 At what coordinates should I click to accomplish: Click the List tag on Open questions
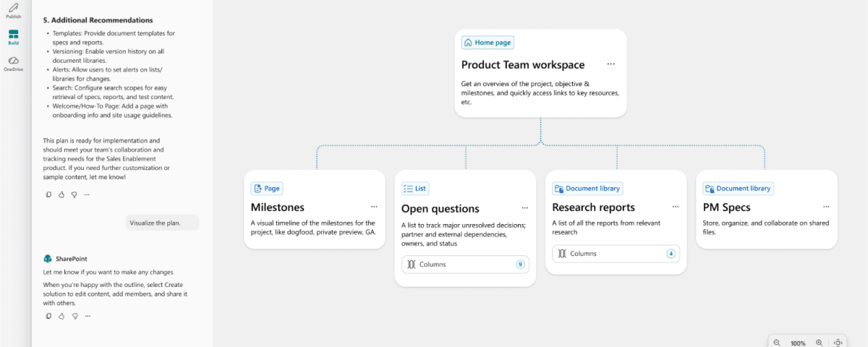coord(415,189)
